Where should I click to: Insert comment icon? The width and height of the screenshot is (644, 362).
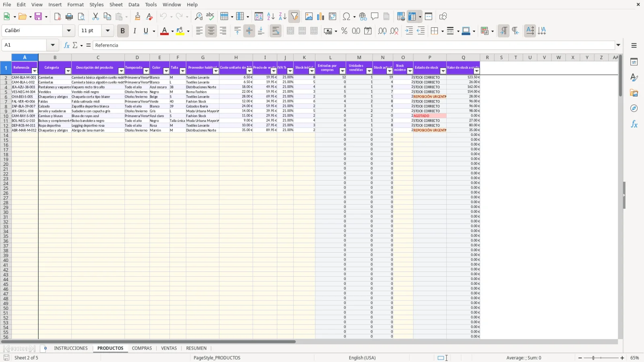(x=375, y=16)
